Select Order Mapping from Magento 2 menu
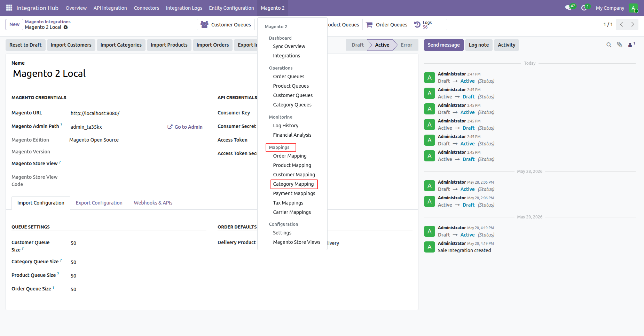644x336 pixels. [x=290, y=156]
